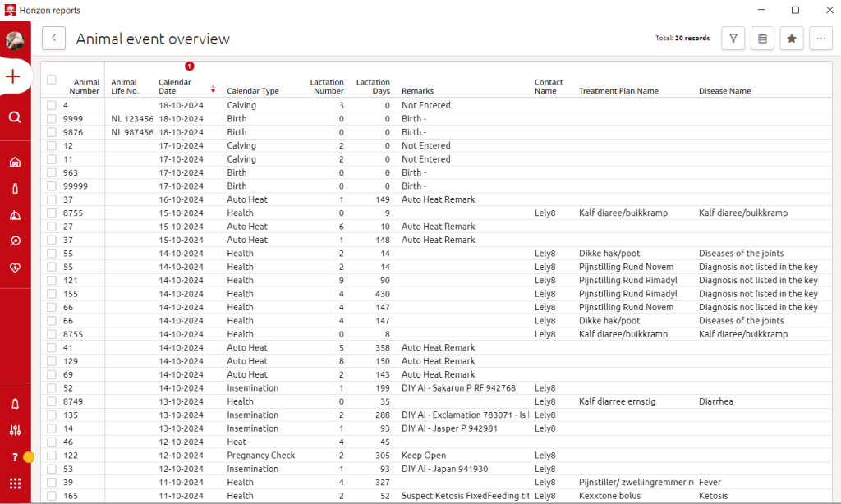Click the Pregnancy Check calendar type
Viewport: 841px width, 504px height.
(260, 456)
